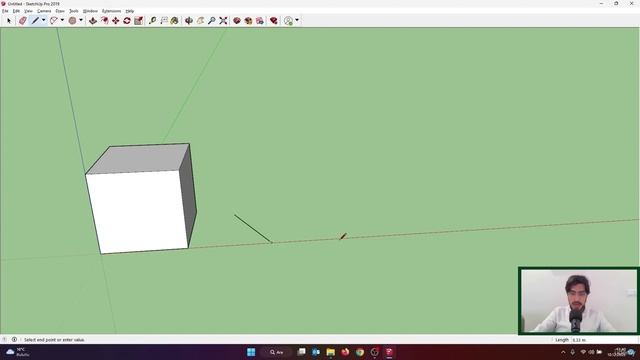This screenshot has height=360, width=640.
Task: Show hidden system tray icons chevron
Action: [563, 352]
